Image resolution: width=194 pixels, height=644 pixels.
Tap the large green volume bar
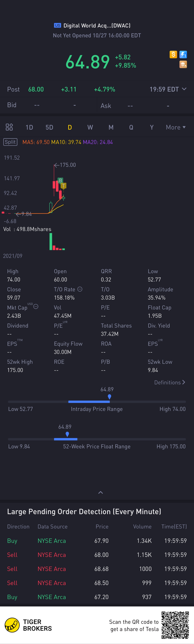[x=51, y=242]
